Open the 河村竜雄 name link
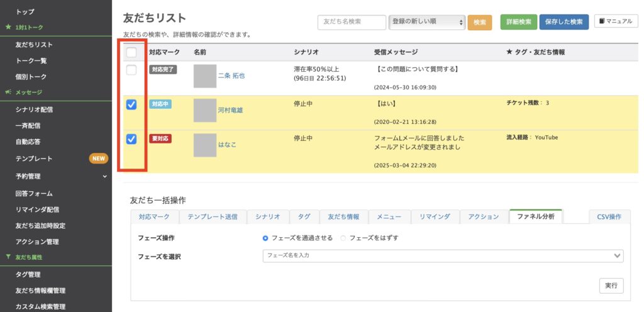Viewport: 644px width, 312px height. pos(230,110)
